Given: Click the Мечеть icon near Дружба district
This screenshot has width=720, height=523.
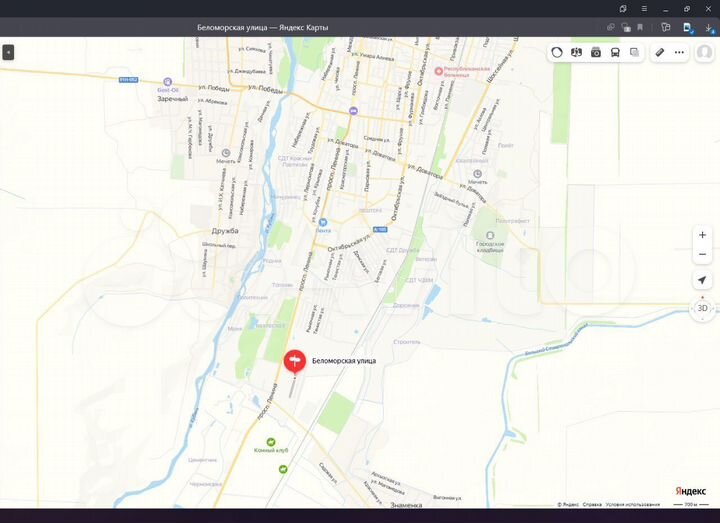Looking at the screenshot, I should click(226, 152).
